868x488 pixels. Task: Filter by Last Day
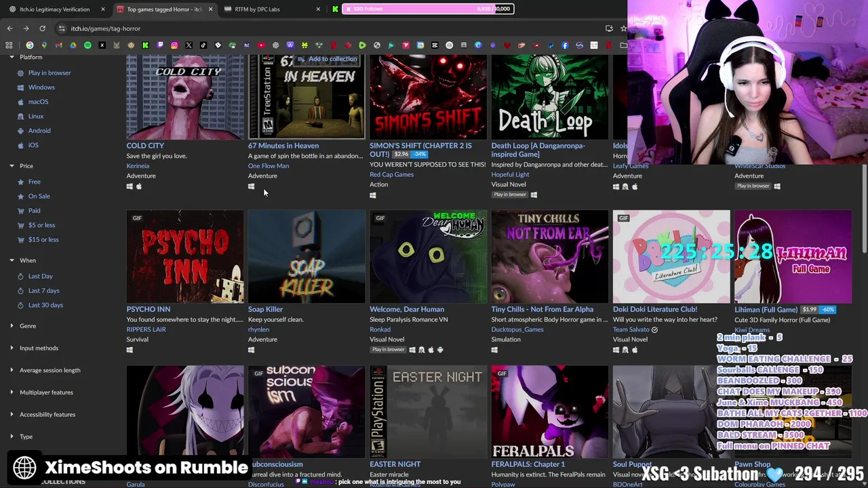point(35,276)
